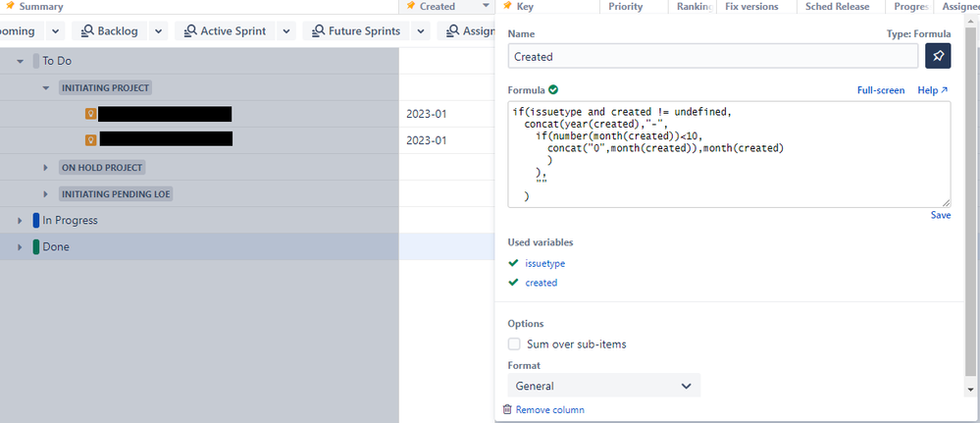
Task: Collapse the To Do group
Action: point(20,61)
